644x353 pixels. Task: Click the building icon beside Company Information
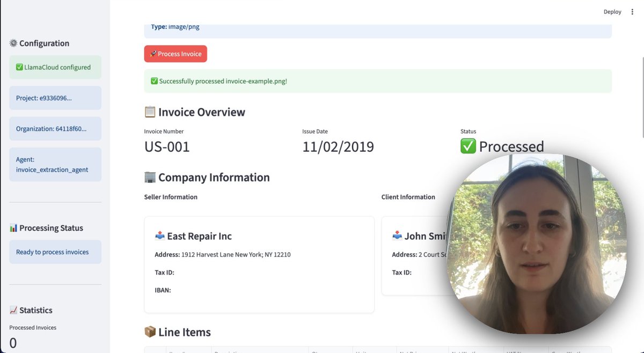pyautogui.click(x=150, y=178)
